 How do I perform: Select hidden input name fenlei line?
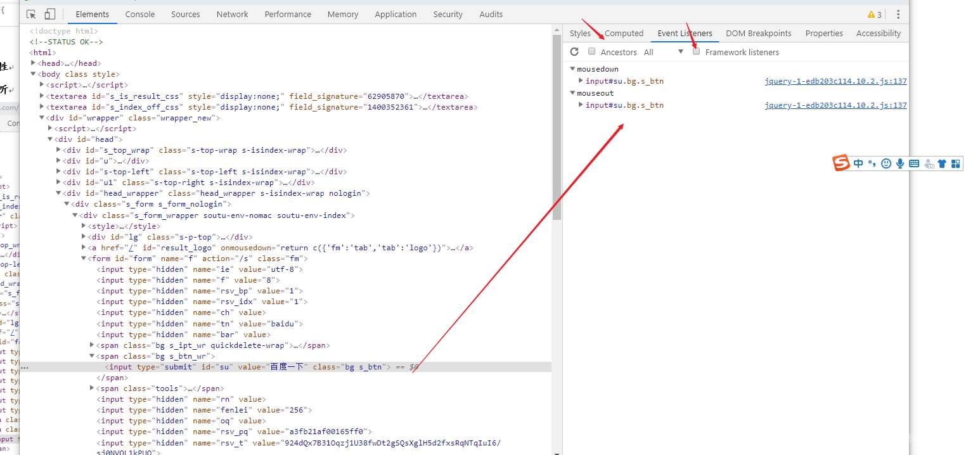pos(204,410)
